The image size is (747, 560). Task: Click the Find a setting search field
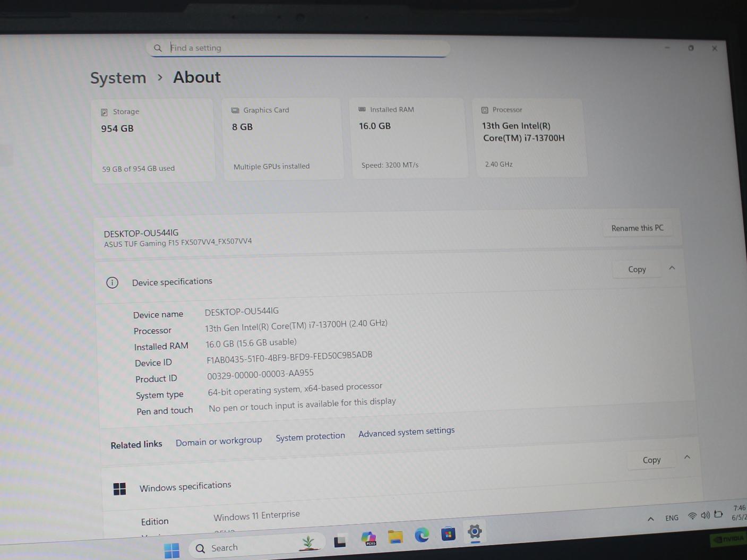[298, 48]
